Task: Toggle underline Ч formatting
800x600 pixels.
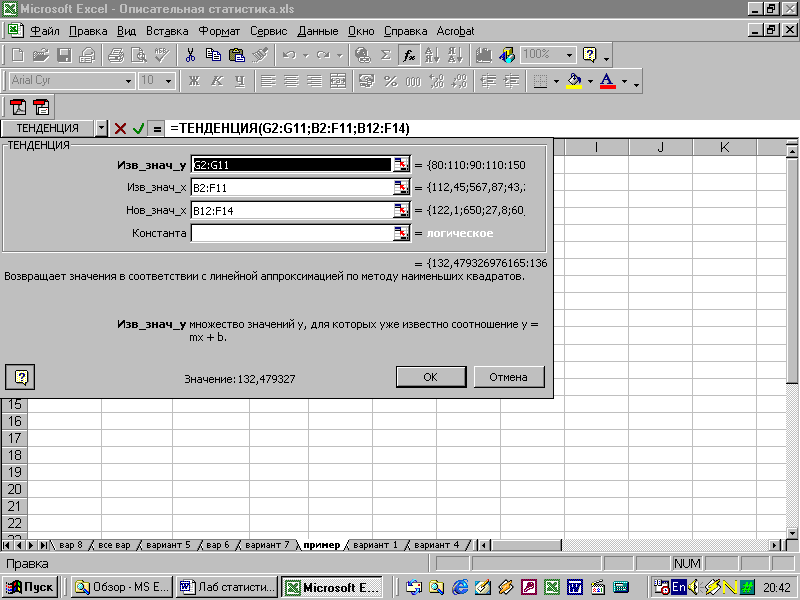Action: coord(240,81)
